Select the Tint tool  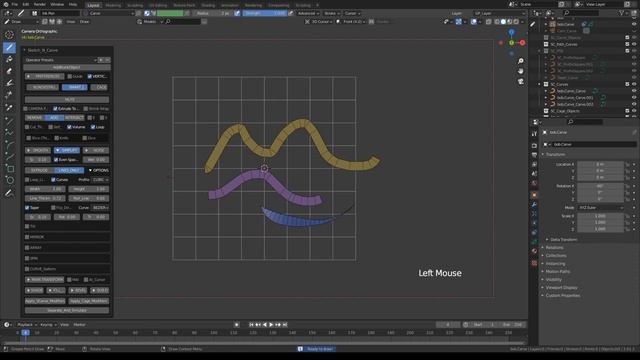coord(9,83)
